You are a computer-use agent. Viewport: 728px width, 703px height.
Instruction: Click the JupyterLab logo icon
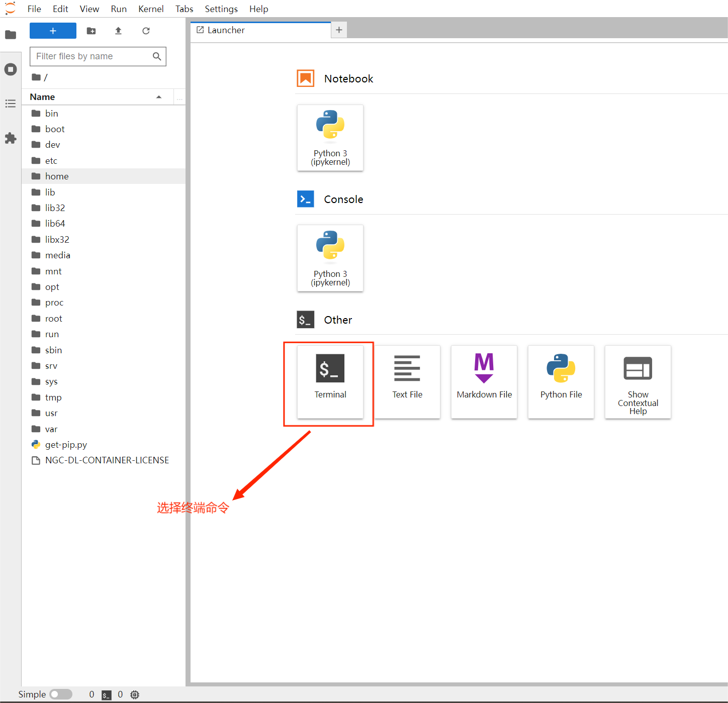pos(10,9)
